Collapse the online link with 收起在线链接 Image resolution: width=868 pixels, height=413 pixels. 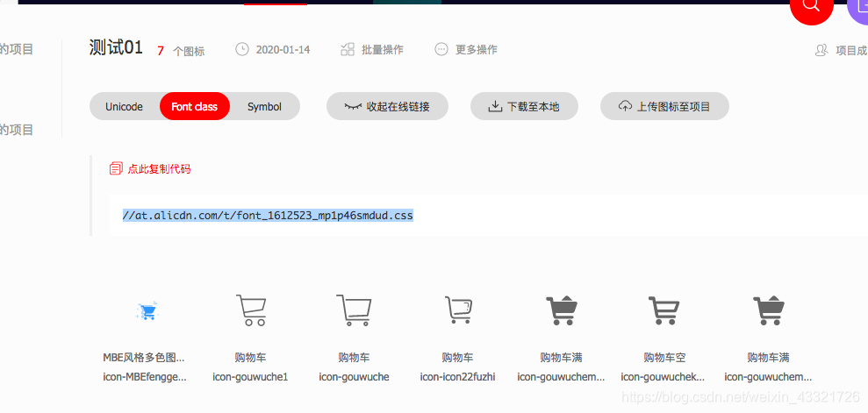387,106
